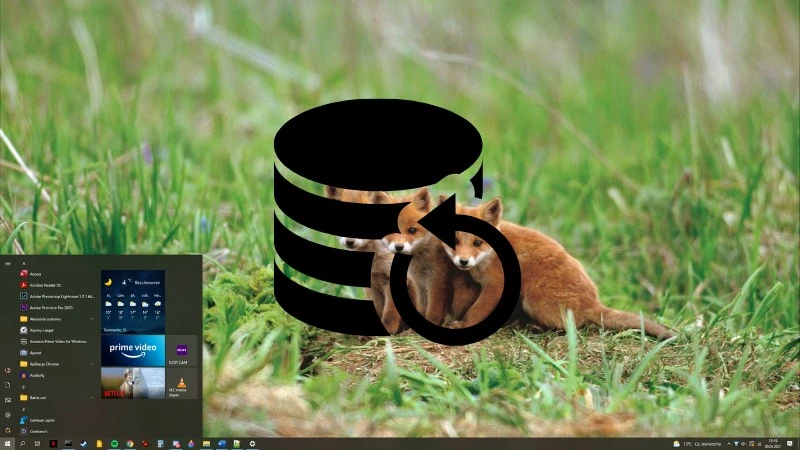Expand the Battle.net folder
This screenshot has height=450, width=800.
pyautogui.click(x=56, y=397)
